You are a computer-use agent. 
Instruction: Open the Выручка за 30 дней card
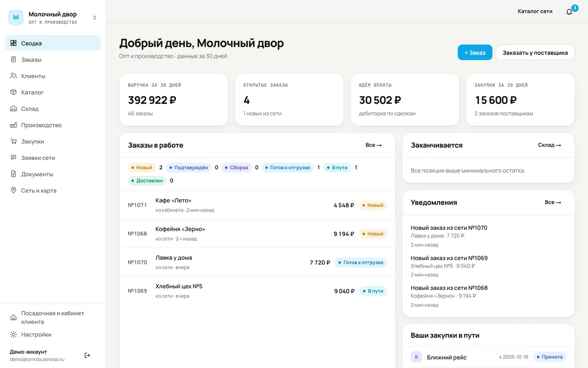point(174,99)
